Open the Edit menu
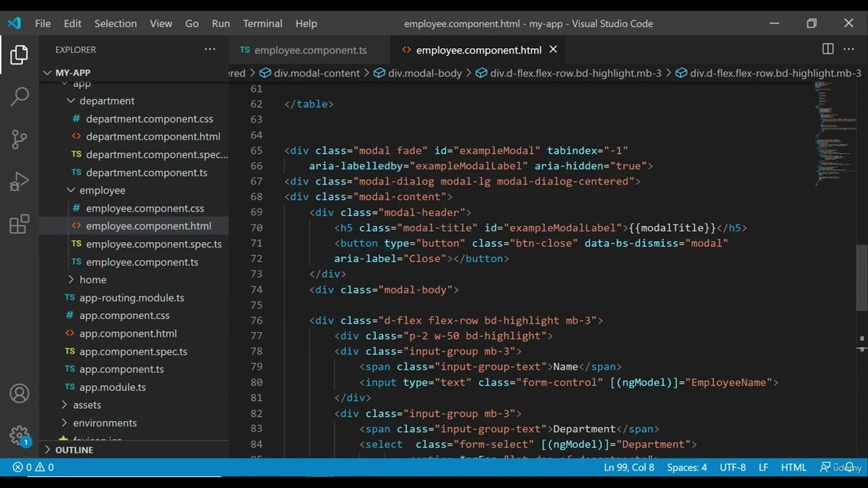This screenshot has width=868, height=488. (x=73, y=23)
